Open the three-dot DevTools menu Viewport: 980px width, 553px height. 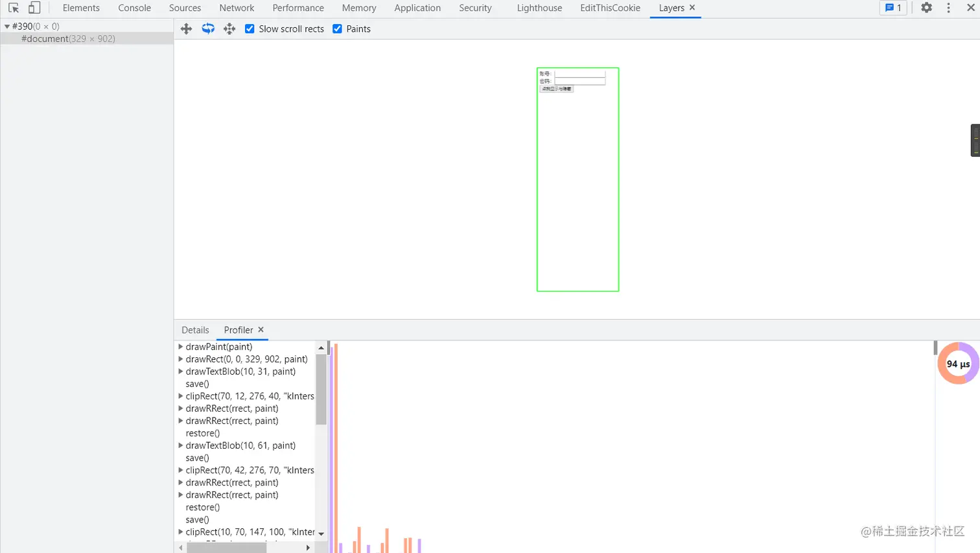click(x=949, y=8)
